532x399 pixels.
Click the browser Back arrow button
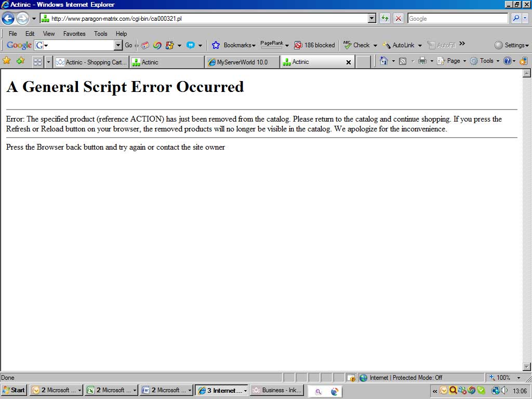tap(8, 19)
